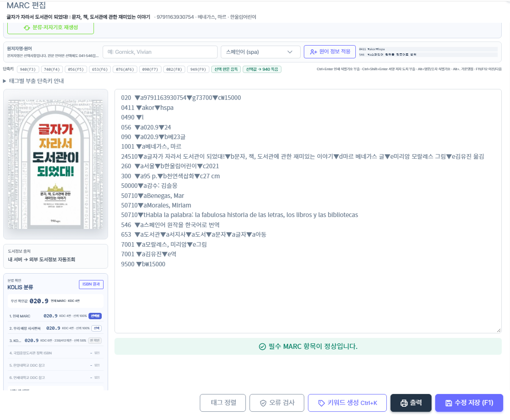The height and width of the screenshot is (420, 510).
Task: Click 분류·저자기호 재생성 button
Action: [x=51, y=28]
